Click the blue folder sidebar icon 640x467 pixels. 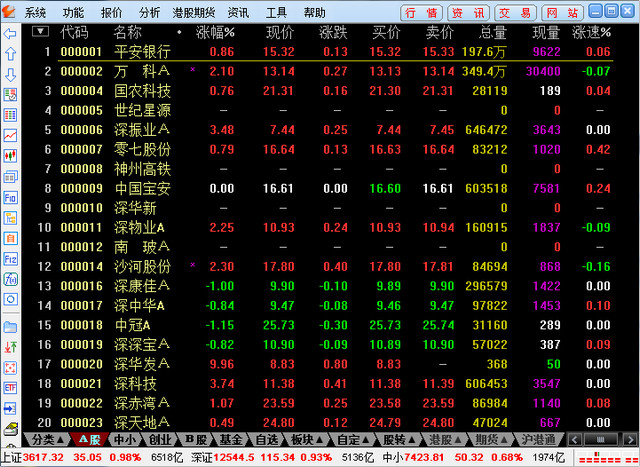(10, 327)
